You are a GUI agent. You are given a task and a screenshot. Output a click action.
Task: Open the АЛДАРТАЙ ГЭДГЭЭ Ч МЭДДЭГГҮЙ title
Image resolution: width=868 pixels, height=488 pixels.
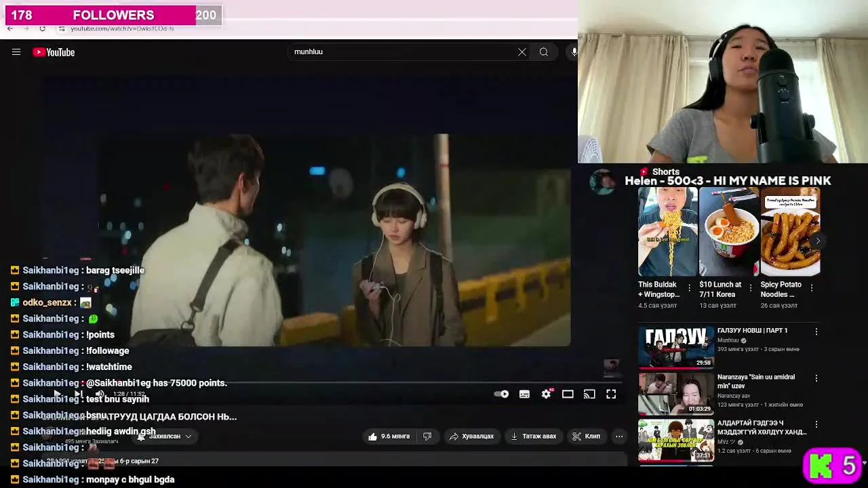pos(762,428)
